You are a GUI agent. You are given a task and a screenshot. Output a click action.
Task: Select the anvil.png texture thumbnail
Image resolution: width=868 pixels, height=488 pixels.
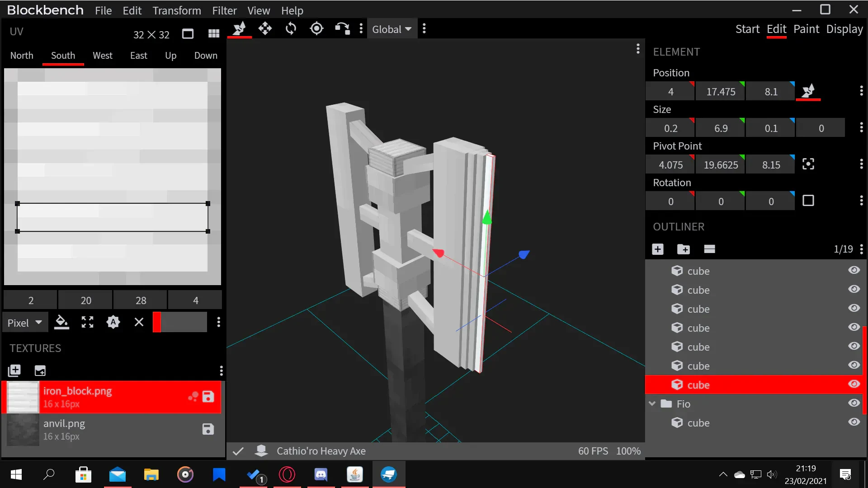pos(23,430)
